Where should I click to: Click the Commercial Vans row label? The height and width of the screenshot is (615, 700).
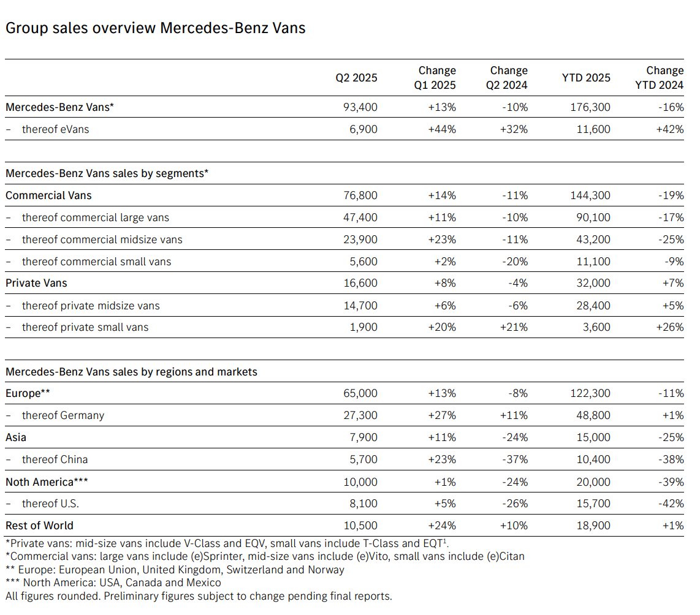click(48, 195)
